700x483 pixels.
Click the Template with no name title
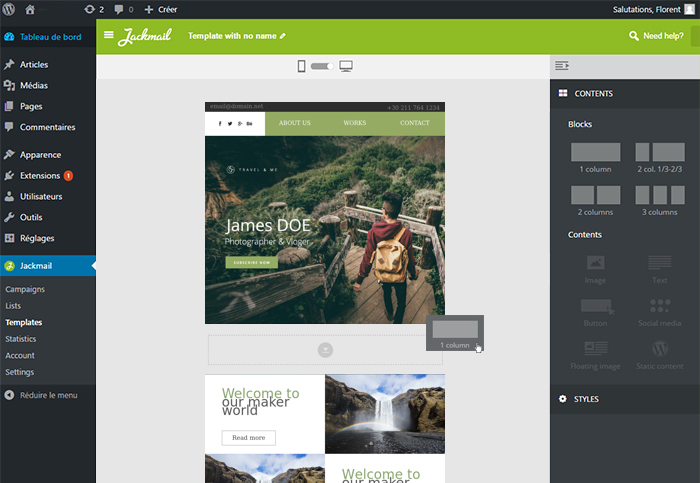click(232, 36)
